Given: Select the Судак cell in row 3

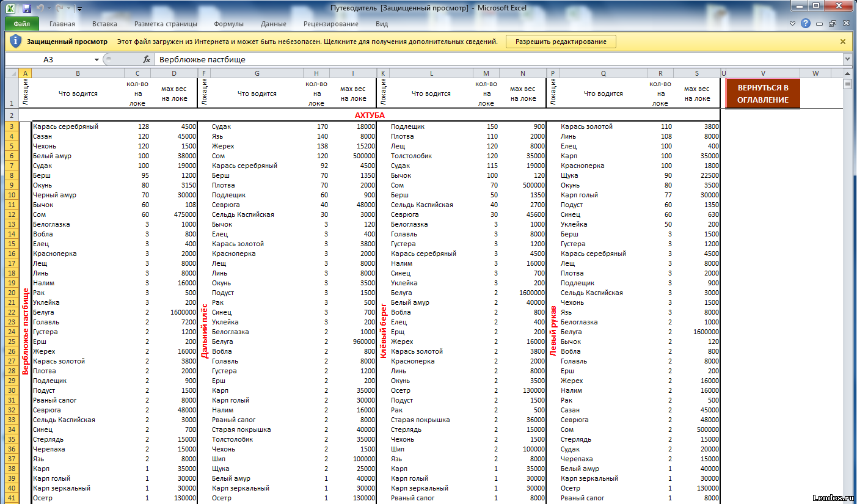Looking at the screenshot, I should click(257, 126).
